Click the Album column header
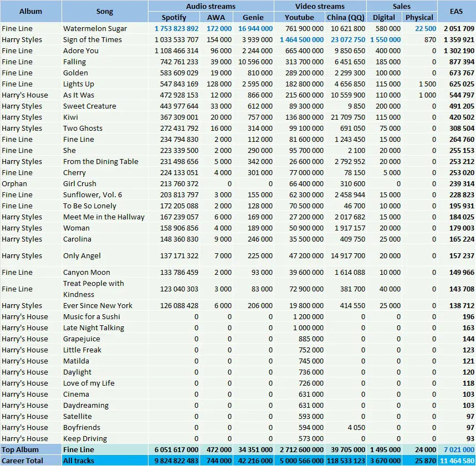 30,12
